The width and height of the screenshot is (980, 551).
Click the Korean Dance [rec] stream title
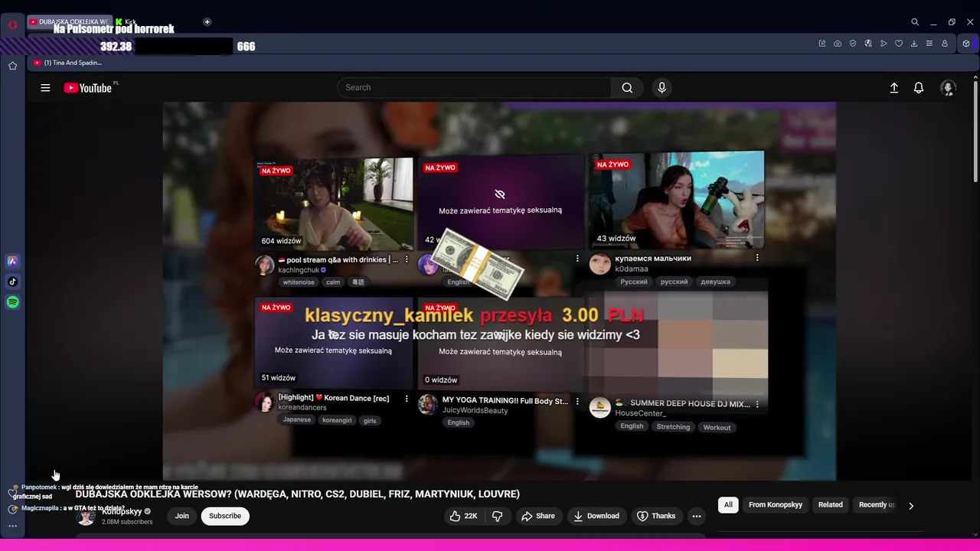[334, 398]
